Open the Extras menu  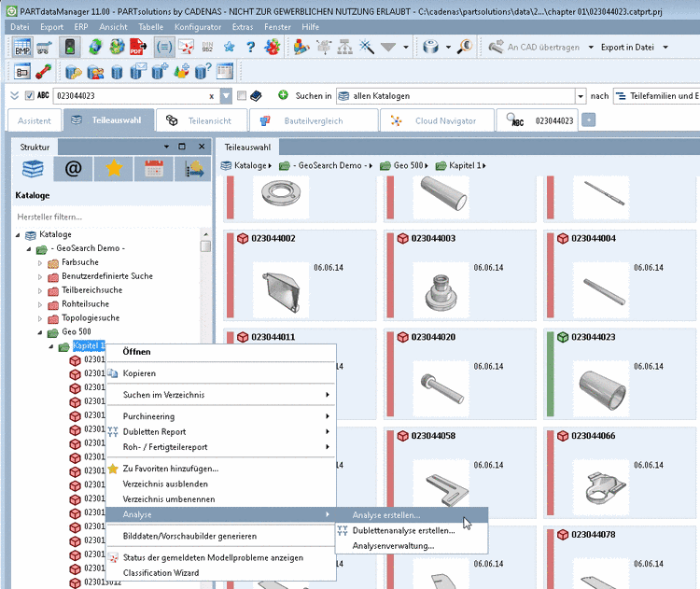(x=243, y=27)
